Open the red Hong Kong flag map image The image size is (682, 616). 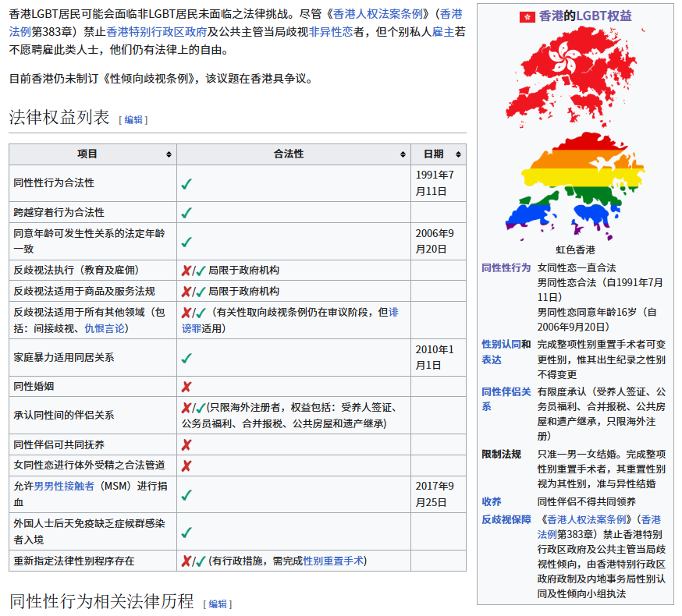[x=574, y=77]
